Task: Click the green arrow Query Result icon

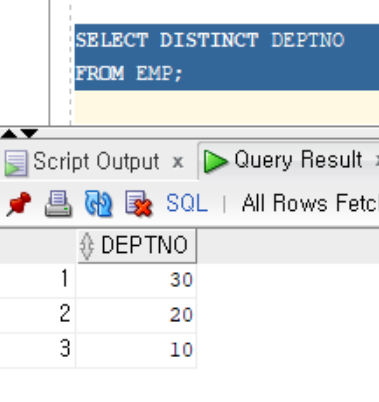Action: pyautogui.click(x=215, y=161)
